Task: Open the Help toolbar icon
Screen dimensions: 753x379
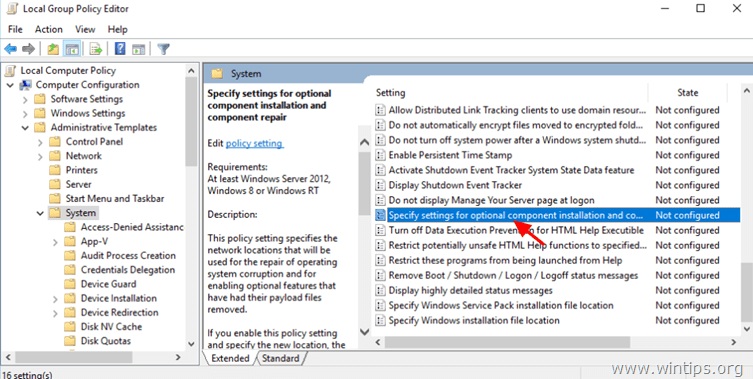Action: coord(120,49)
